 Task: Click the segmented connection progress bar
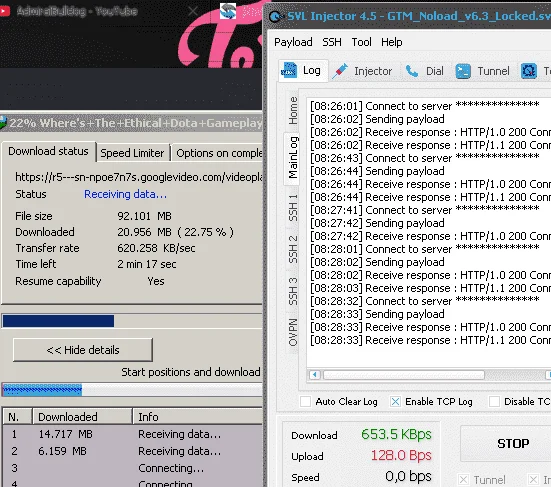(x=132, y=390)
